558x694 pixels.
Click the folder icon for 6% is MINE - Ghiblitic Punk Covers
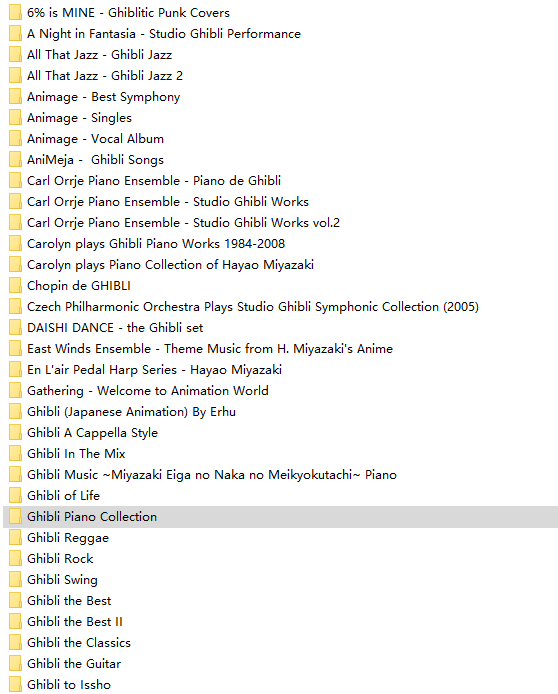[x=15, y=12]
